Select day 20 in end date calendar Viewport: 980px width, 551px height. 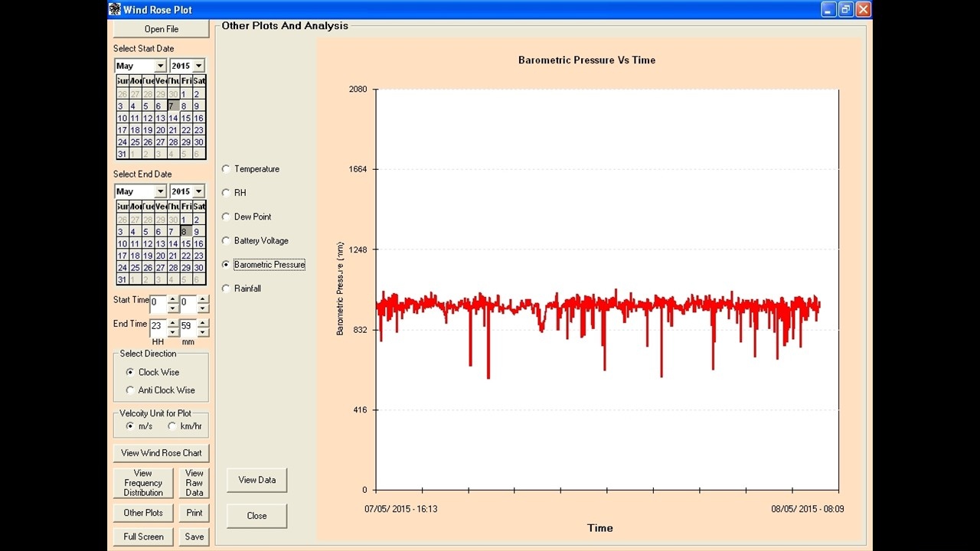coord(160,256)
